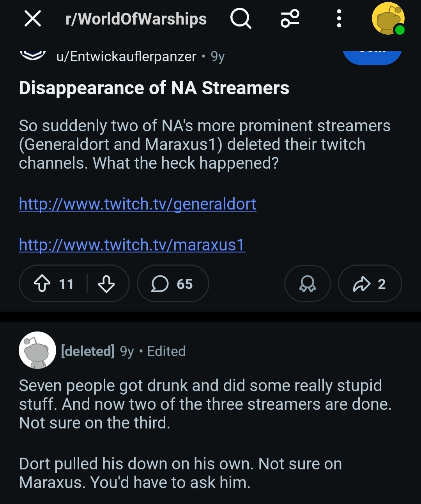Open the twitch.tv/maraxus1 link
421x504 pixels.
click(132, 245)
